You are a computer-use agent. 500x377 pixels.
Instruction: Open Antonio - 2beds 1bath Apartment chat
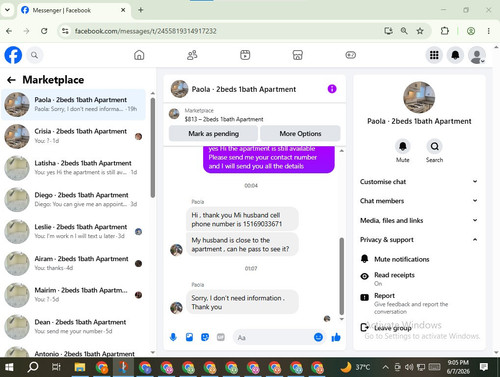pos(73,352)
